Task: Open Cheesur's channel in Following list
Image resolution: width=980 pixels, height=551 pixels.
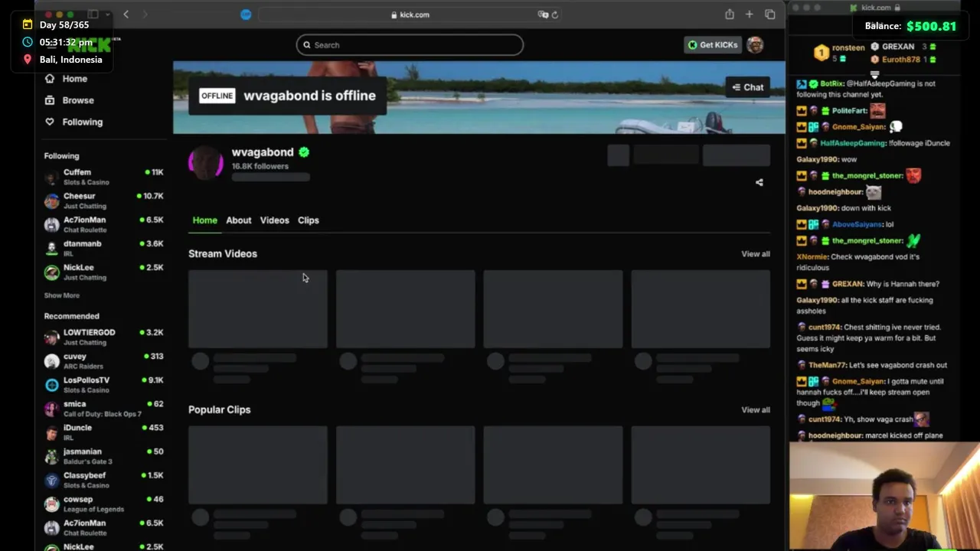Action: tap(103, 201)
